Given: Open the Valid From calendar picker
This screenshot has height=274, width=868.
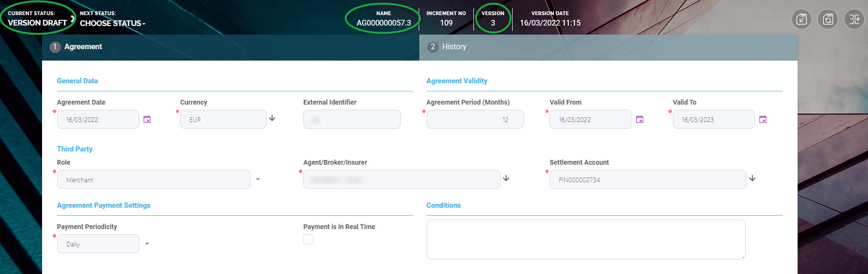Looking at the screenshot, I should click(x=640, y=119).
